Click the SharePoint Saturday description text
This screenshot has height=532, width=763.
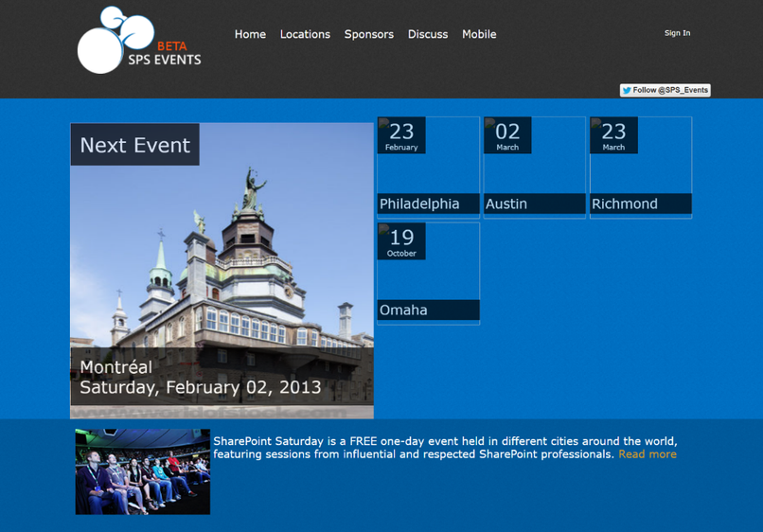(x=445, y=448)
